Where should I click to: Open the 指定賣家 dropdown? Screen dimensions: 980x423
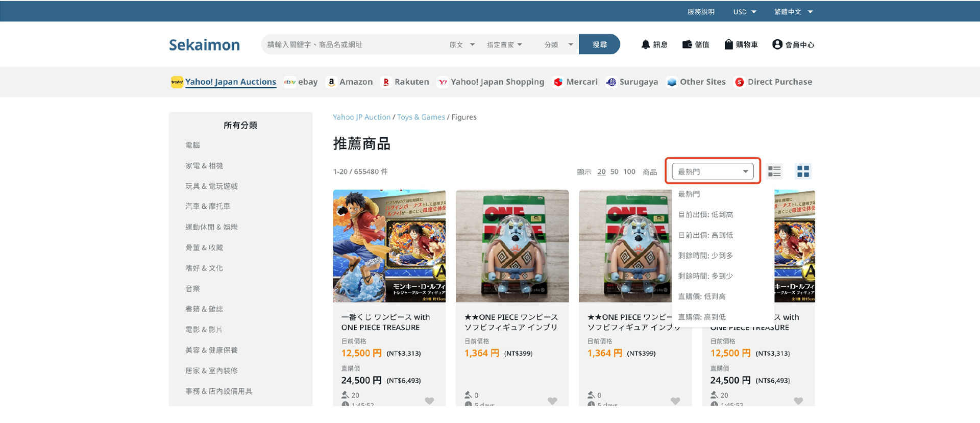[x=504, y=44]
